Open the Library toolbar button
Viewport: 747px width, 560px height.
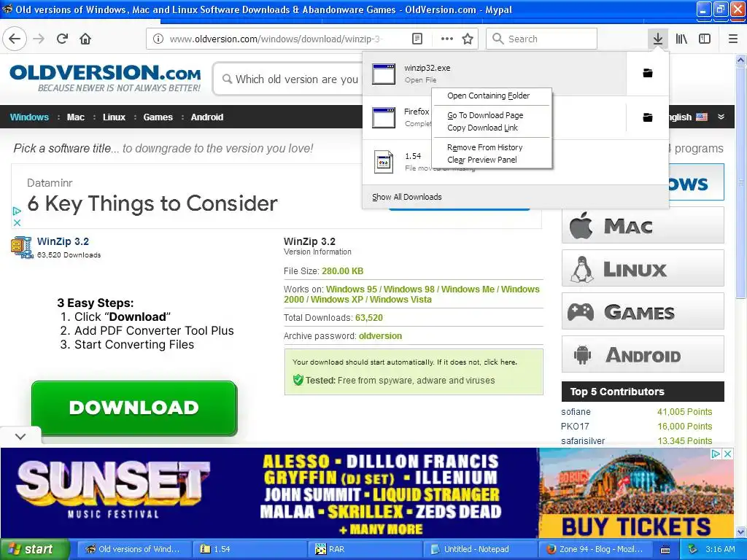(x=681, y=39)
